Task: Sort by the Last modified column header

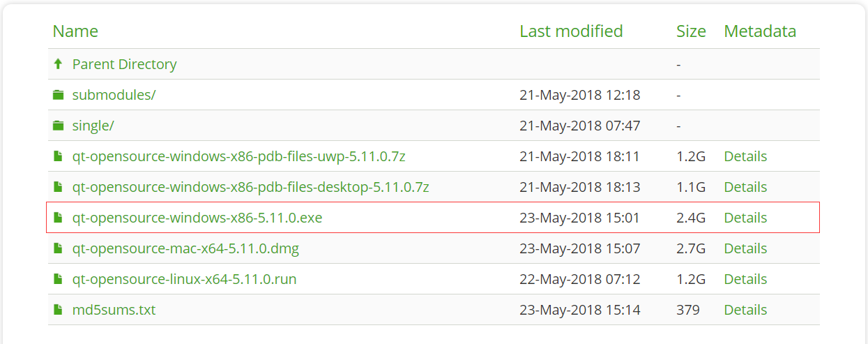Action: (x=571, y=31)
